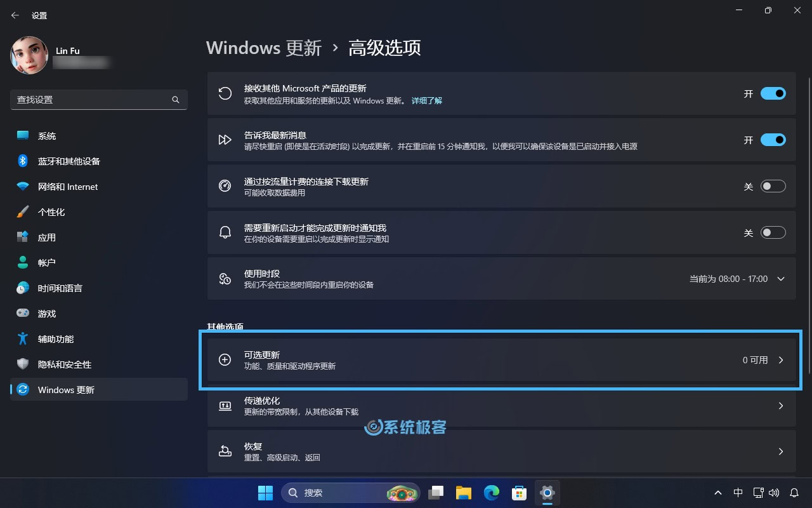Expand 使用时段 chevron dropdown
This screenshot has width=812, height=508.
781,279
